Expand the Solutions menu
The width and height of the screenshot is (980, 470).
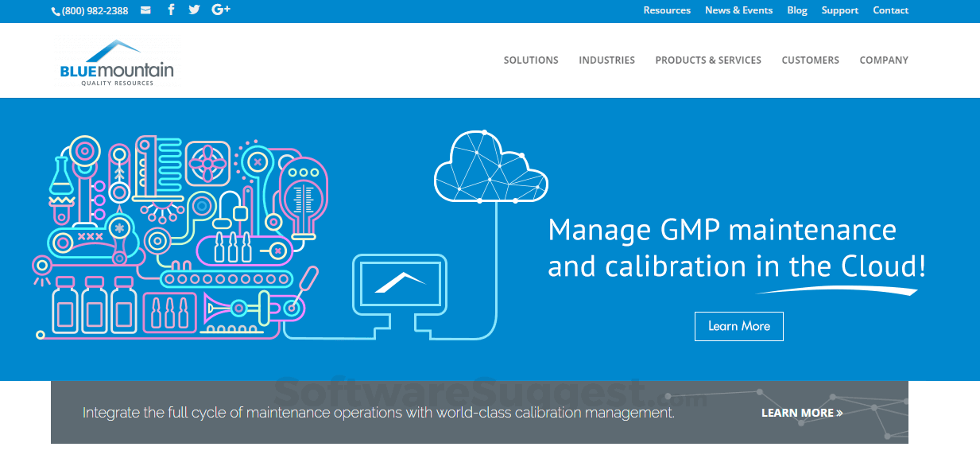pos(531,60)
